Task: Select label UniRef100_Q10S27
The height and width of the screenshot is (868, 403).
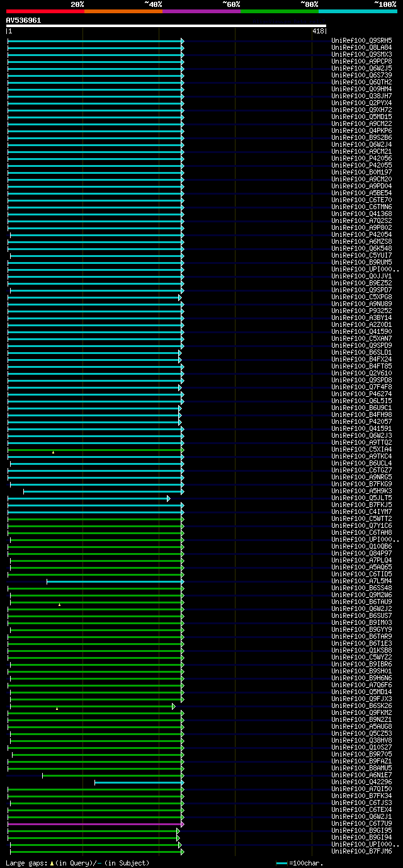Action: (361, 747)
